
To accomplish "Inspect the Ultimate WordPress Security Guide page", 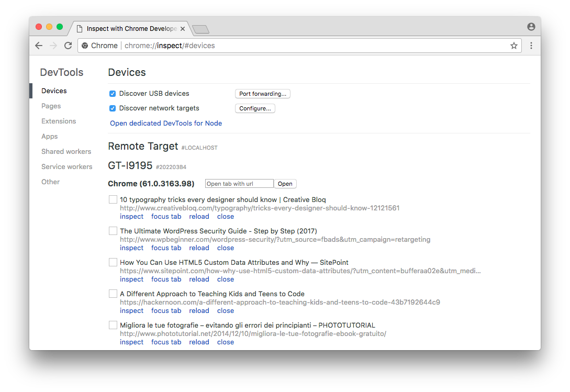I will click(131, 248).
